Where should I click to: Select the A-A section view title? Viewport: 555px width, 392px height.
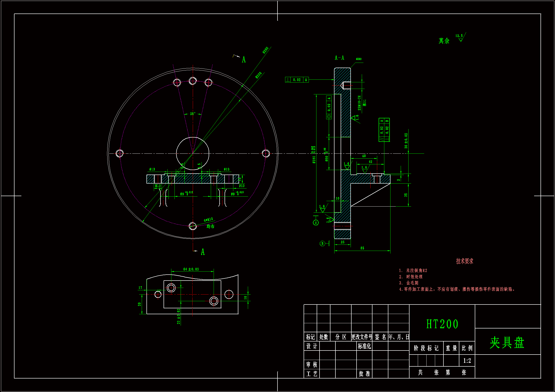[x=339, y=58]
